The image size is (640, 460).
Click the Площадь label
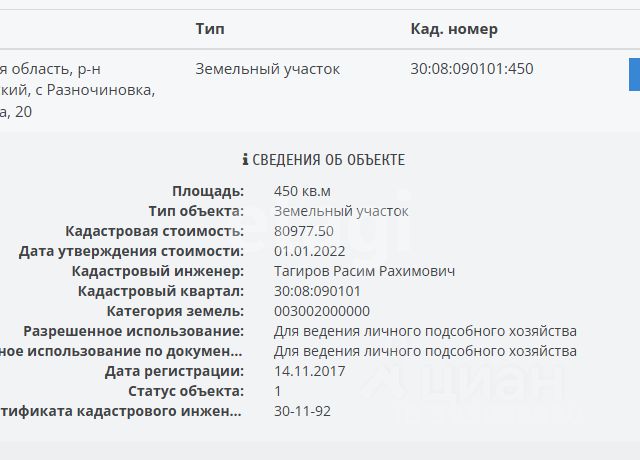coord(207,191)
